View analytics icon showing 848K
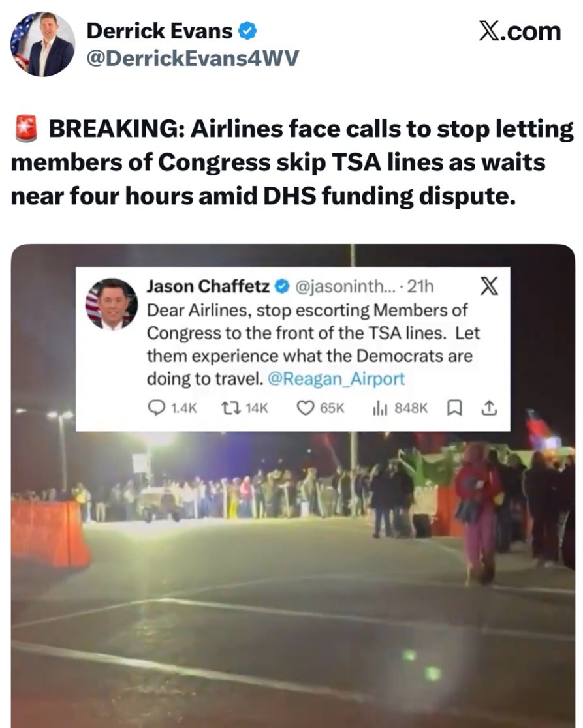 (380, 408)
